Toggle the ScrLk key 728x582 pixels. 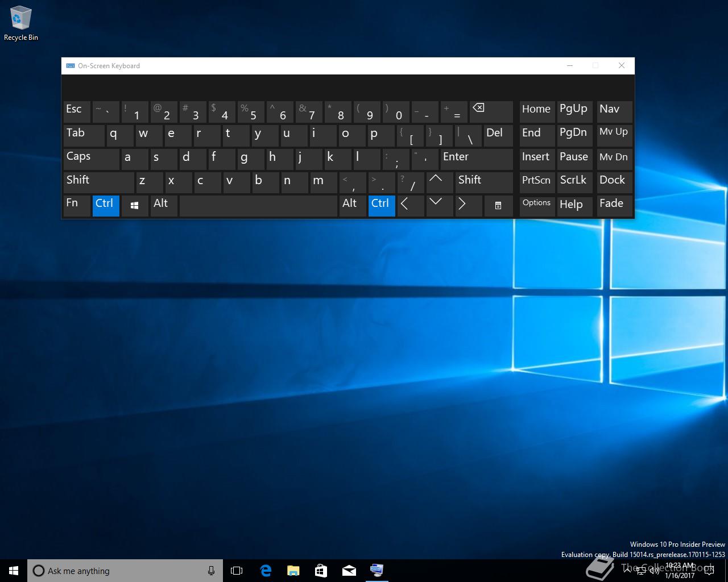point(576,182)
